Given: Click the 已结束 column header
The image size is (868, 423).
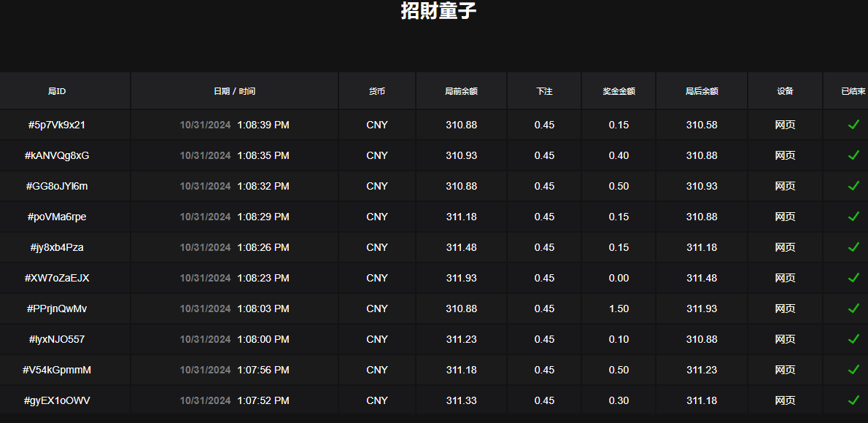Looking at the screenshot, I should (x=852, y=90).
